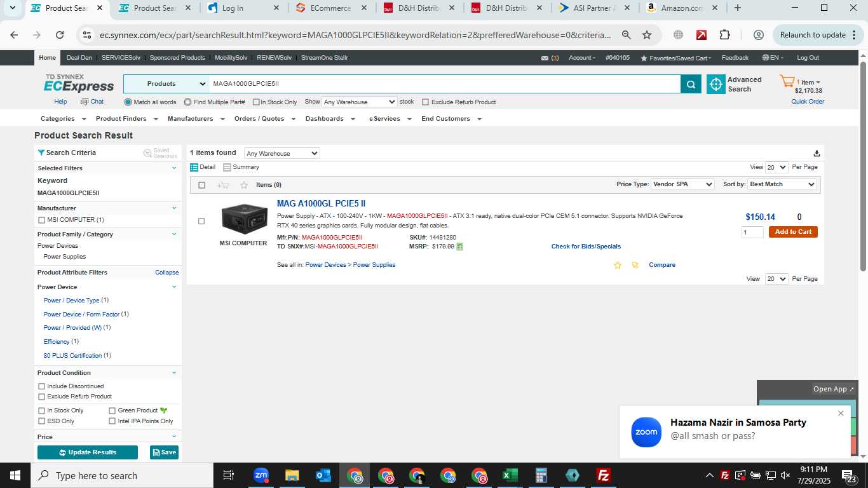
Task: Open the Categories menu
Action: pyautogui.click(x=62, y=119)
